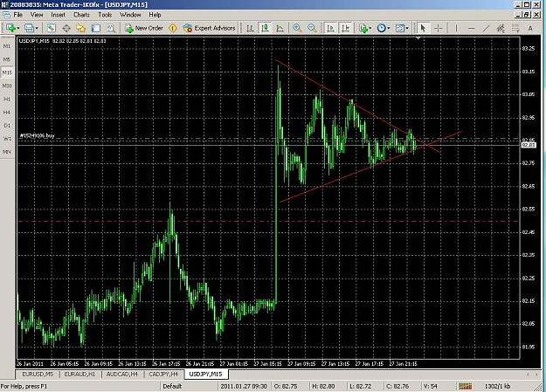Click the 1302/1 kb traffic indicator
546x392 pixels.
click(x=497, y=386)
